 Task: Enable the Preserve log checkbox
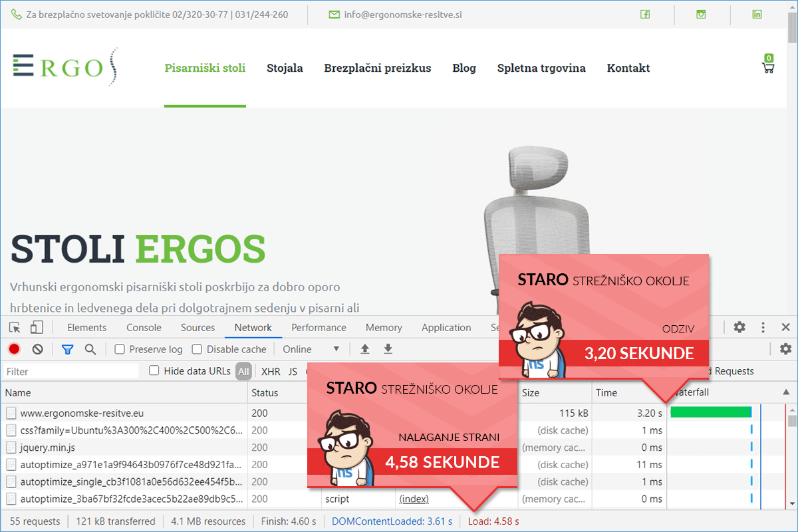coord(120,349)
